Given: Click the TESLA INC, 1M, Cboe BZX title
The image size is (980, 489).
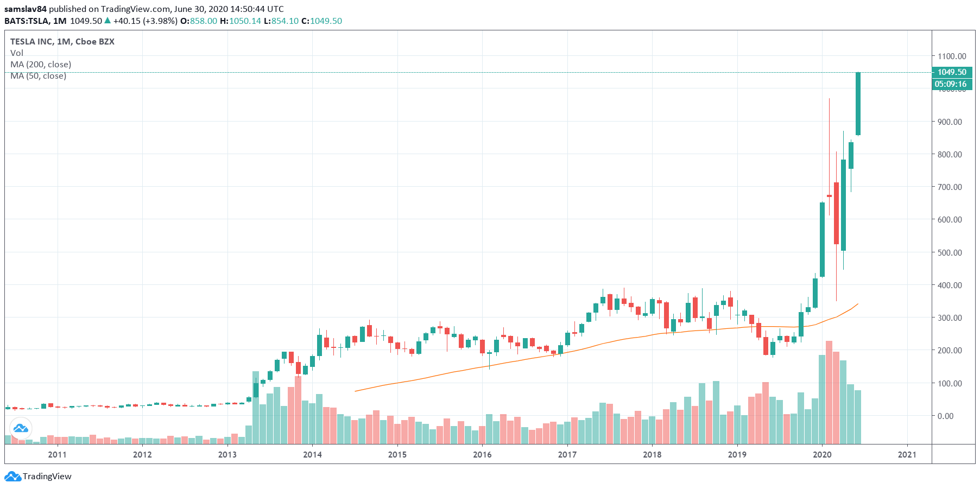Looking at the screenshot, I should 62,41.
